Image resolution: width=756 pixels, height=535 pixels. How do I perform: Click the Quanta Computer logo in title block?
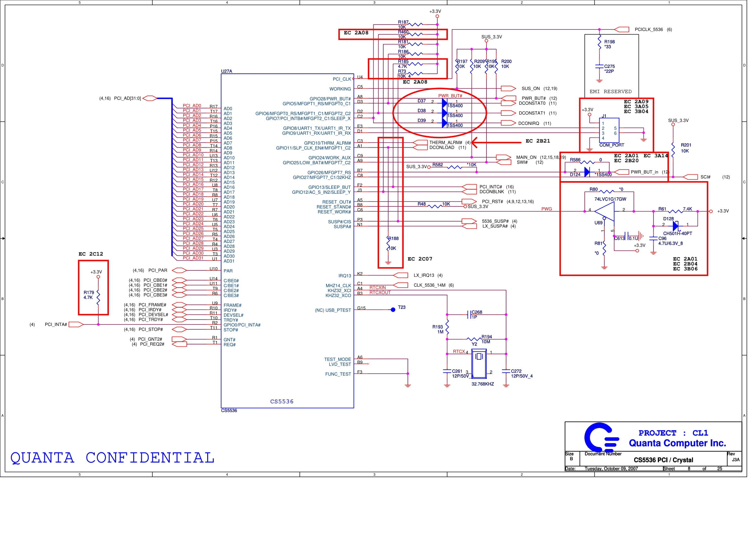[x=602, y=438]
